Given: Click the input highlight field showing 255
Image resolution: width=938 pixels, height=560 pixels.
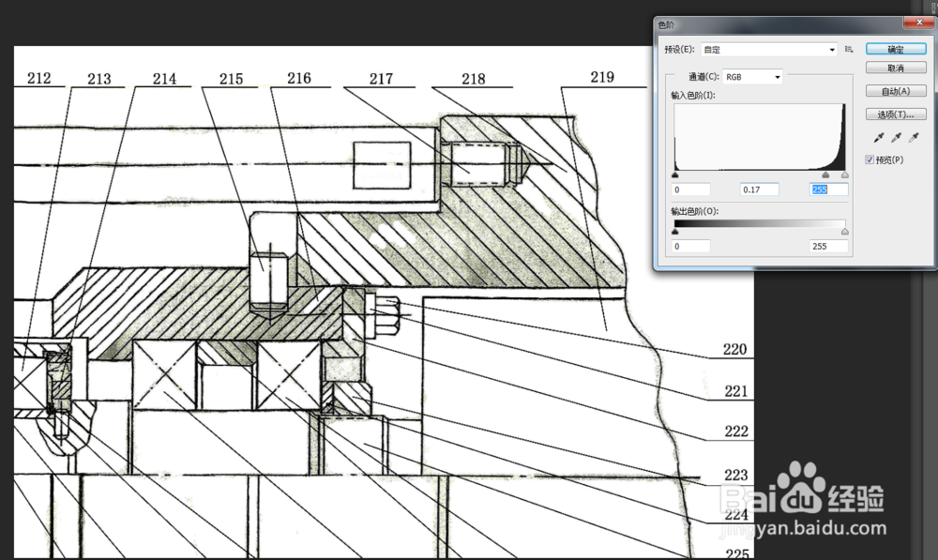Looking at the screenshot, I should pos(829,189).
